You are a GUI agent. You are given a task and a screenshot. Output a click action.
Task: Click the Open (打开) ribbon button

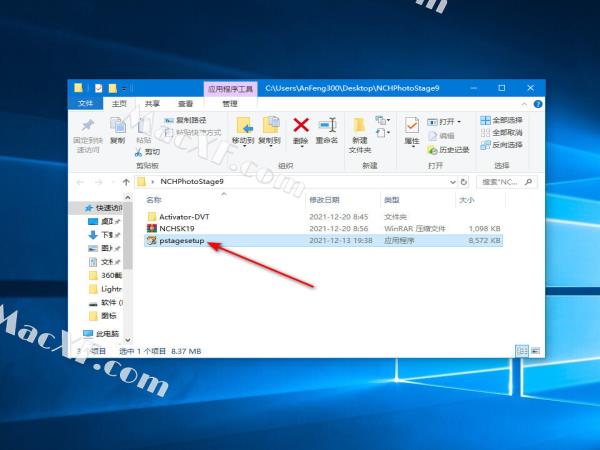[444, 122]
